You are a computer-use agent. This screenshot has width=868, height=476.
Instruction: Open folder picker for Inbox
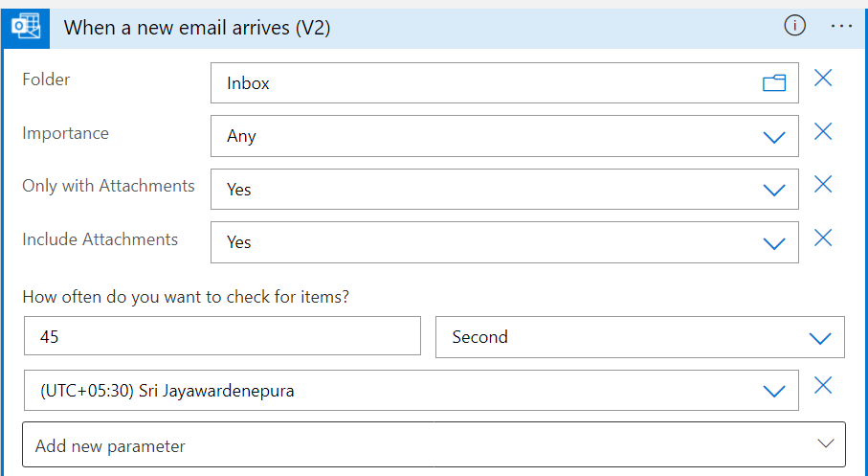point(773,83)
